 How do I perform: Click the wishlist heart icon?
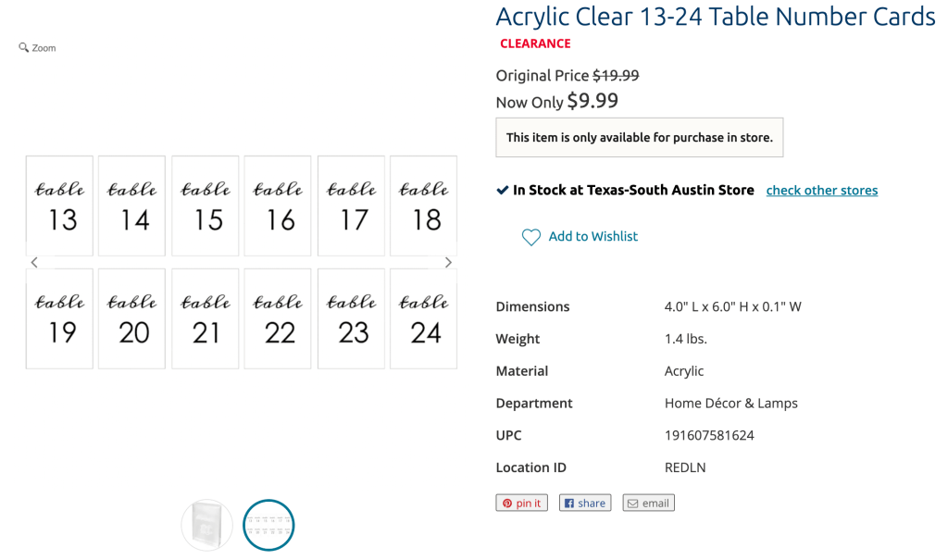[x=530, y=237]
